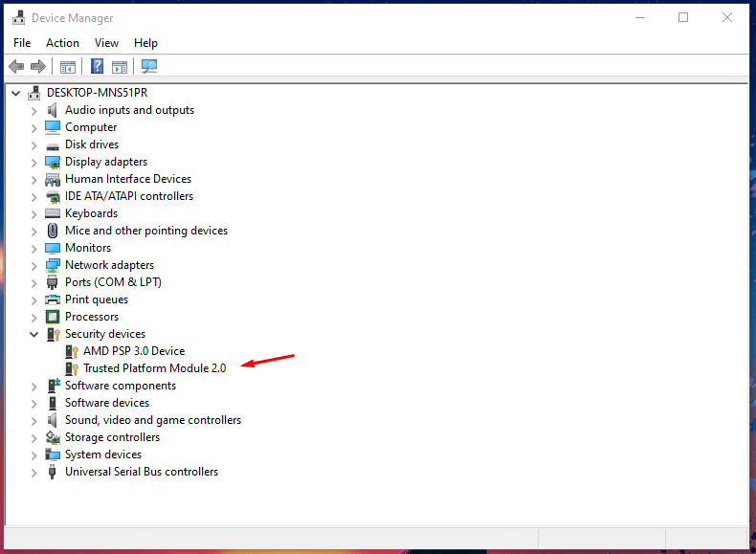Open the Help menu
The width and height of the screenshot is (756, 554).
[x=145, y=43]
